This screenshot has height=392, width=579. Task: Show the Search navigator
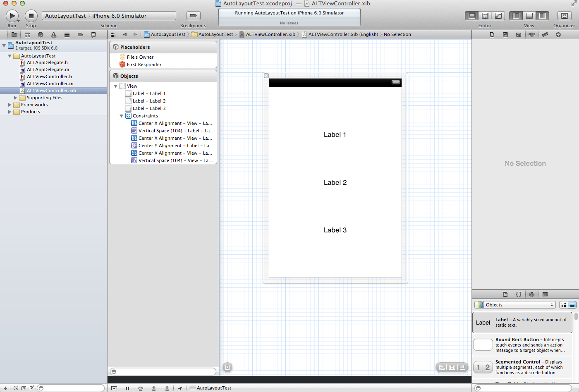pos(41,35)
